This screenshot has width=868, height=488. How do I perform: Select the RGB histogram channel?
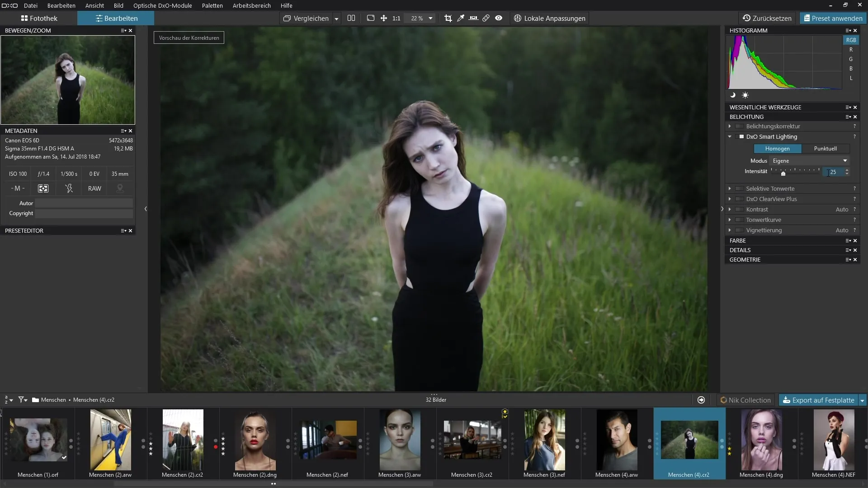point(851,40)
